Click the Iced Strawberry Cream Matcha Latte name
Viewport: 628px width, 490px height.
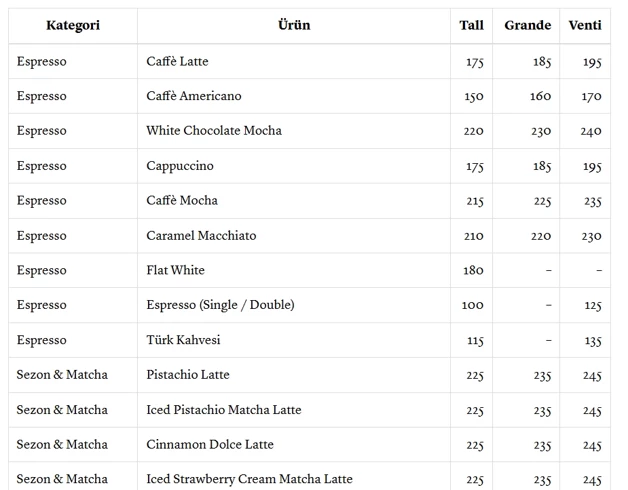[x=249, y=479]
